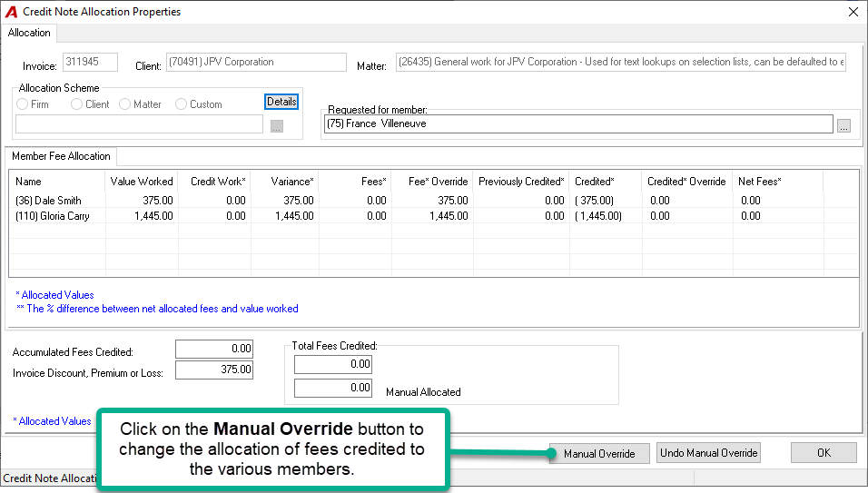
Task: Click the Details button
Action: pyautogui.click(x=281, y=102)
